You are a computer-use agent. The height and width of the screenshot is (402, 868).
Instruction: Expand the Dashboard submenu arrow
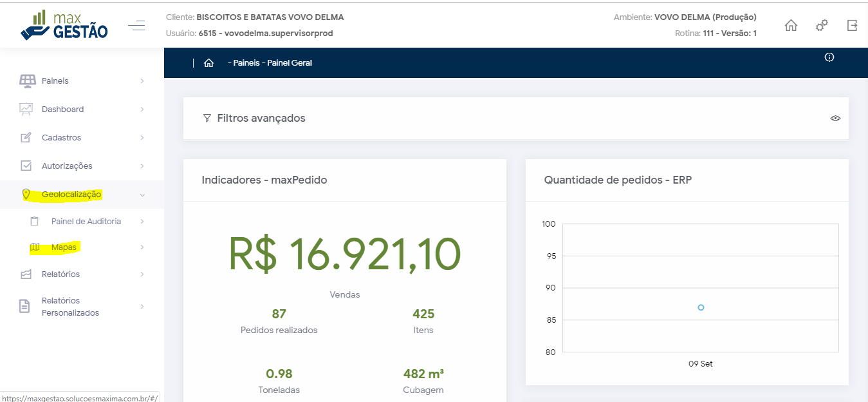point(142,110)
